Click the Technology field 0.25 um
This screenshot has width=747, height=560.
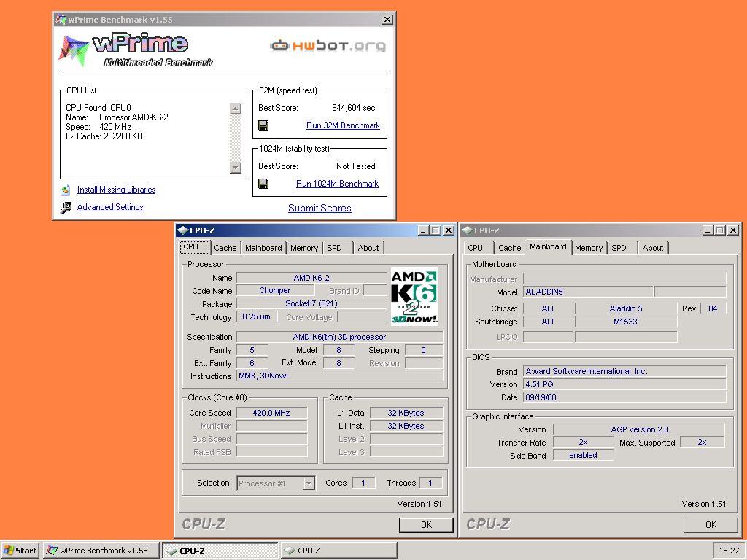tap(257, 316)
